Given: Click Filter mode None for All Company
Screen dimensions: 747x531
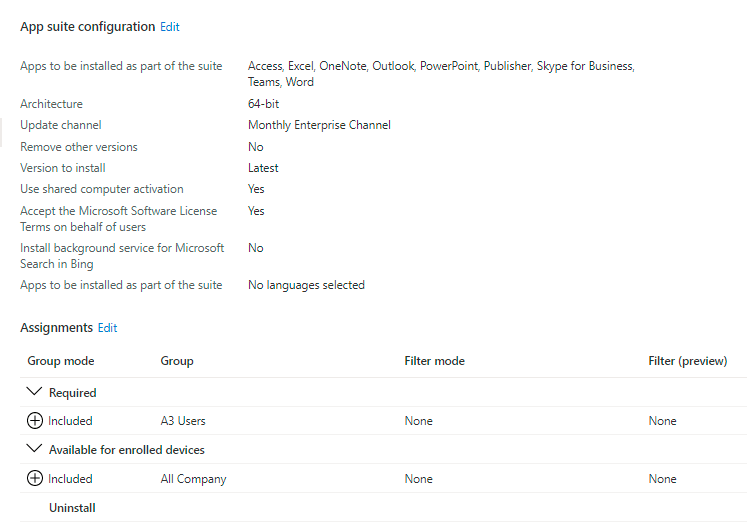Looking at the screenshot, I should 419,479.
